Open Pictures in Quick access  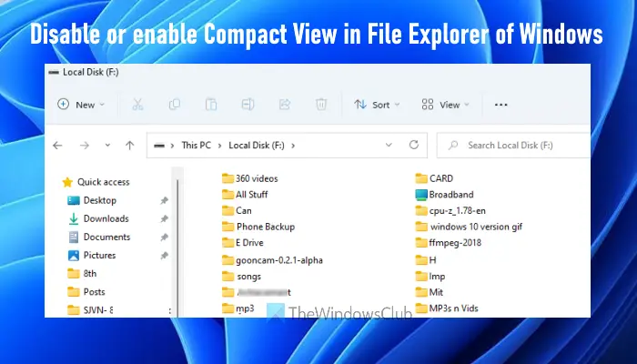pyautogui.click(x=92, y=255)
